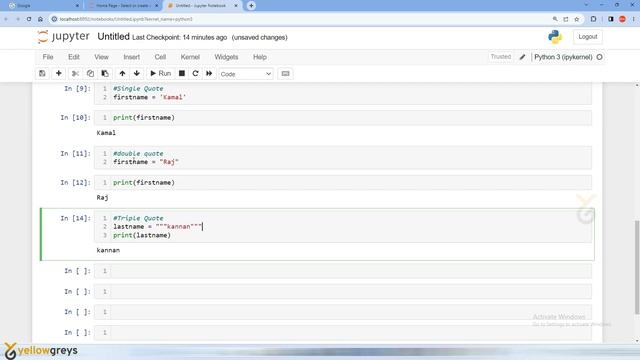Screen dimensions: 640x360
Task: Open the File menu
Action: click(x=48, y=57)
